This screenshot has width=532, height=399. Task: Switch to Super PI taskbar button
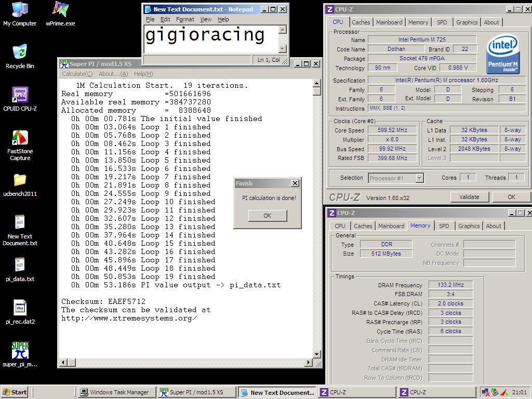point(197,392)
